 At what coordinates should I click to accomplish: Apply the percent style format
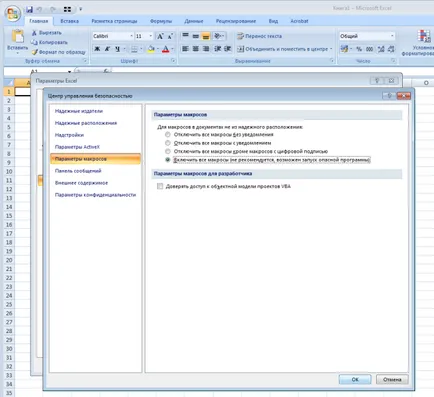[x=359, y=49]
